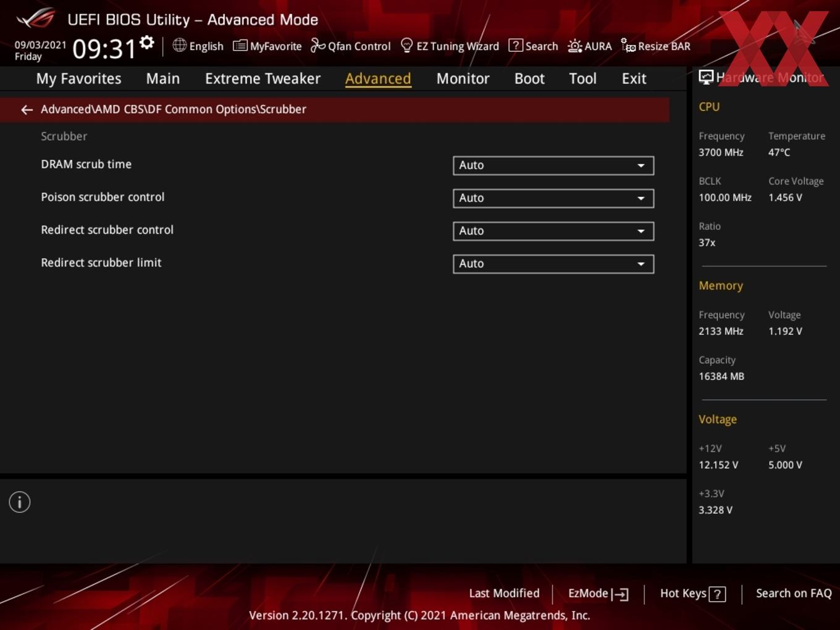
Task: Open Redirect scrubber control dropdown
Action: pos(553,230)
